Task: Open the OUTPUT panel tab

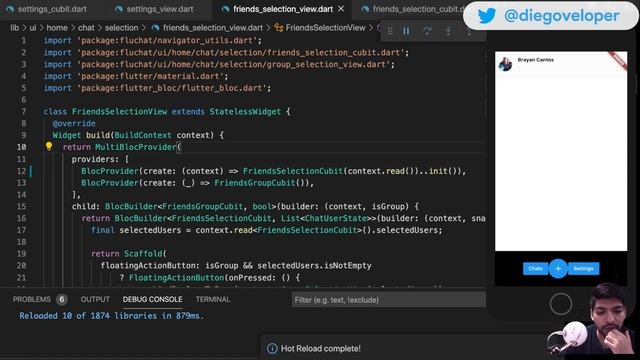Action: (x=95, y=299)
